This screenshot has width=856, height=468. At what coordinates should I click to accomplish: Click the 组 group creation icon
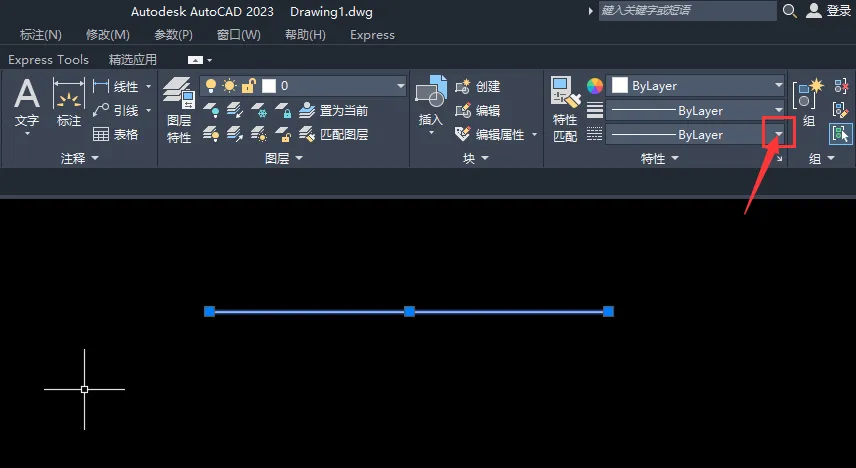pyautogui.click(x=809, y=94)
